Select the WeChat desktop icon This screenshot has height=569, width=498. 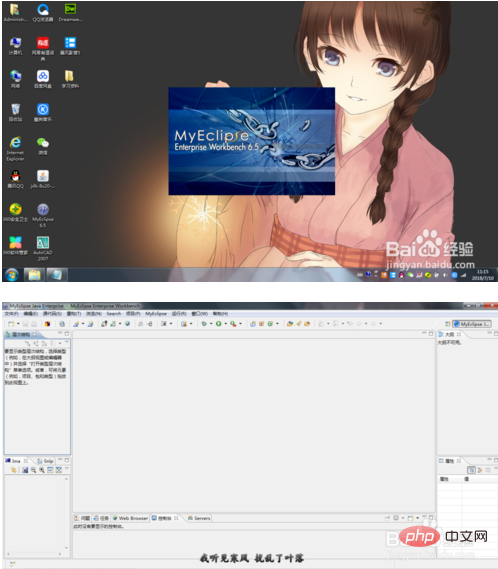point(43,146)
